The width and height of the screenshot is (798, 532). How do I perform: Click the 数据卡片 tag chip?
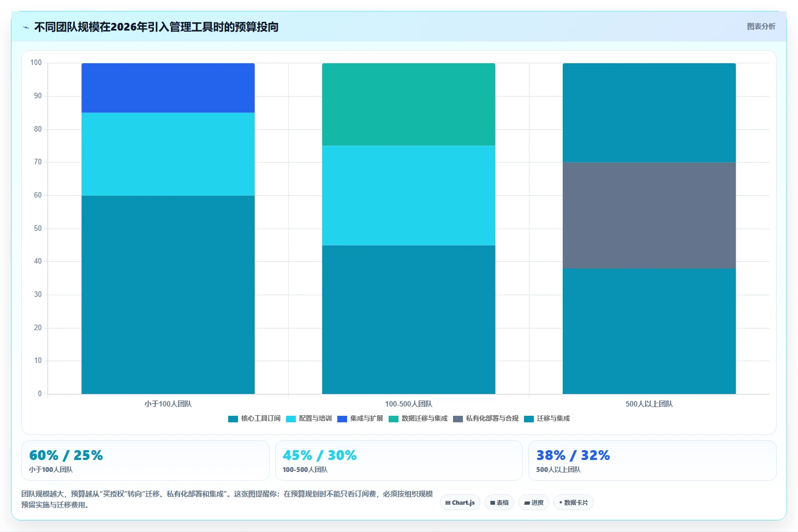click(x=574, y=503)
